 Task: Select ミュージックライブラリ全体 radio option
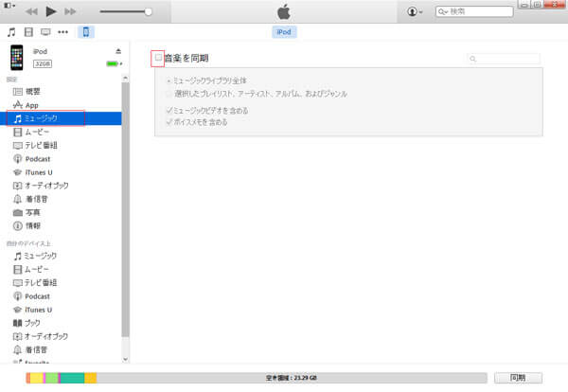169,80
